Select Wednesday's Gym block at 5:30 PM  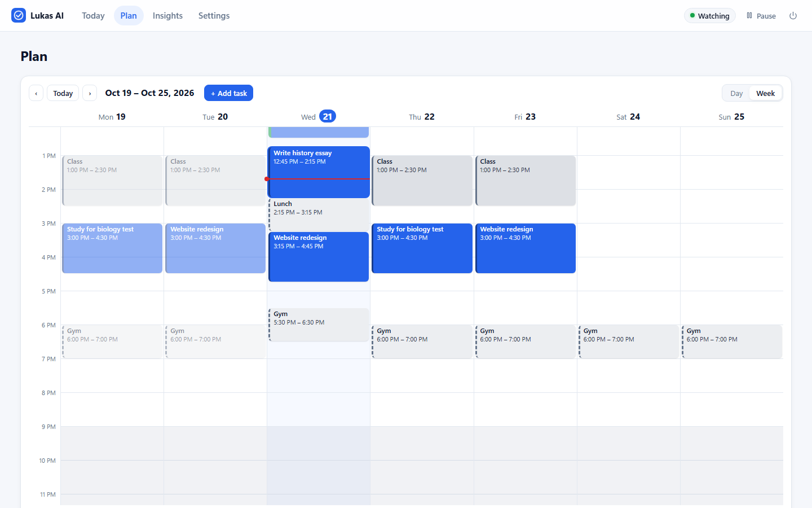(319, 325)
